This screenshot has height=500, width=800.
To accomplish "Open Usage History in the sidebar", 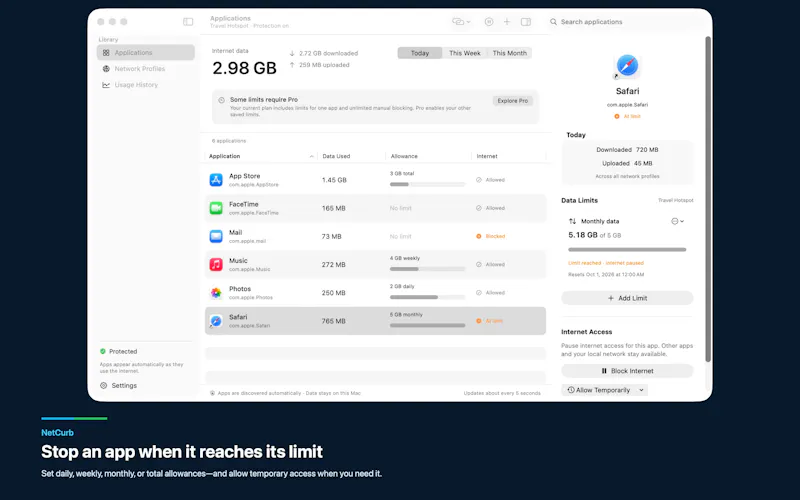I will pyautogui.click(x=145, y=85).
